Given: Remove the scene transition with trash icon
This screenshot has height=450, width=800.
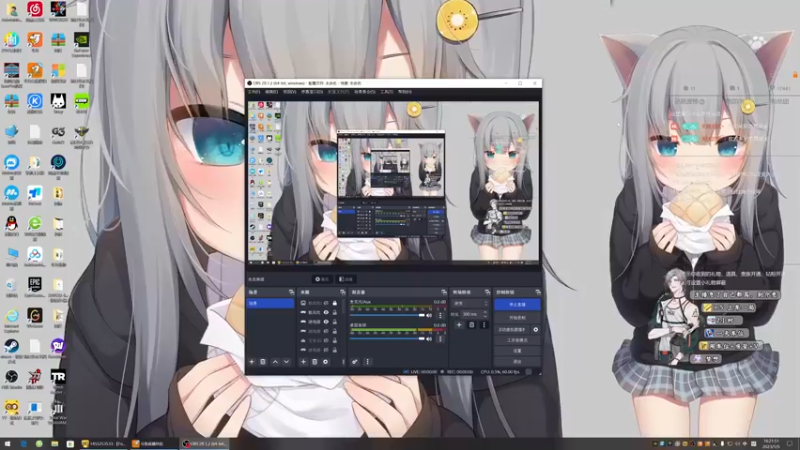Looking at the screenshot, I should [471, 324].
